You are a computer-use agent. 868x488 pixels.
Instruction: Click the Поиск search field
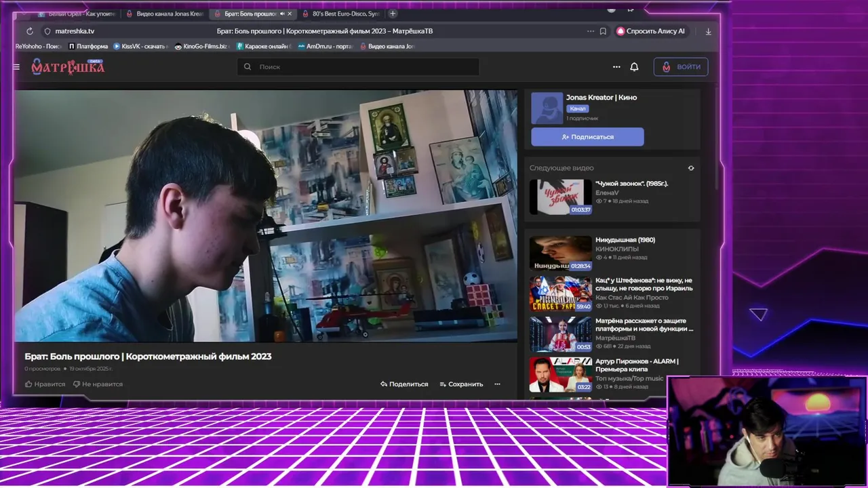click(x=358, y=66)
